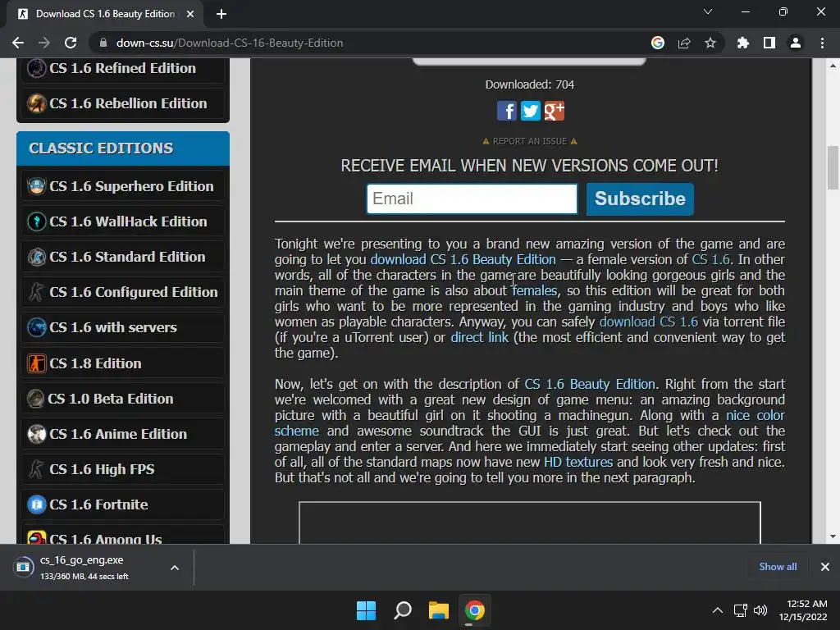Image resolution: width=840 pixels, height=630 pixels.
Task: Go to CS 1.6 High FPS page
Action: (123, 469)
